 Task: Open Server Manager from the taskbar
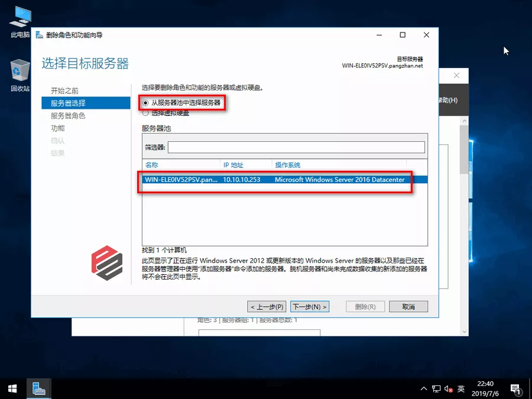40,388
